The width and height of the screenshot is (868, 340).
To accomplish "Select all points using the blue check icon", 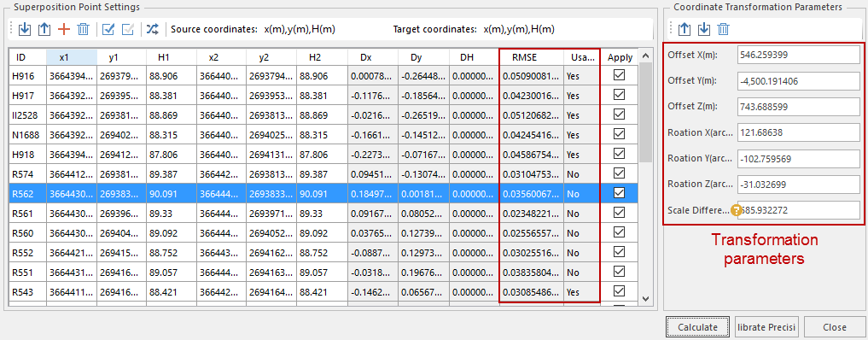I will click(x=108, y=29).
